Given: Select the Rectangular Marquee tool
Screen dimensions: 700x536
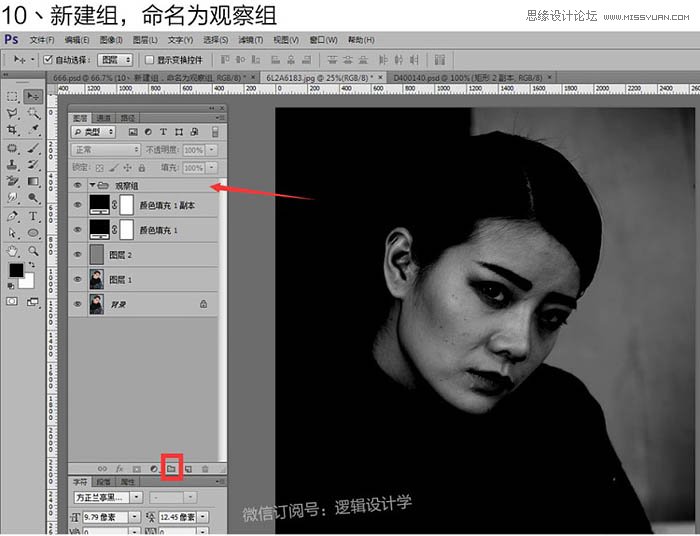Looking at the screenshot, I should point(12,96).
